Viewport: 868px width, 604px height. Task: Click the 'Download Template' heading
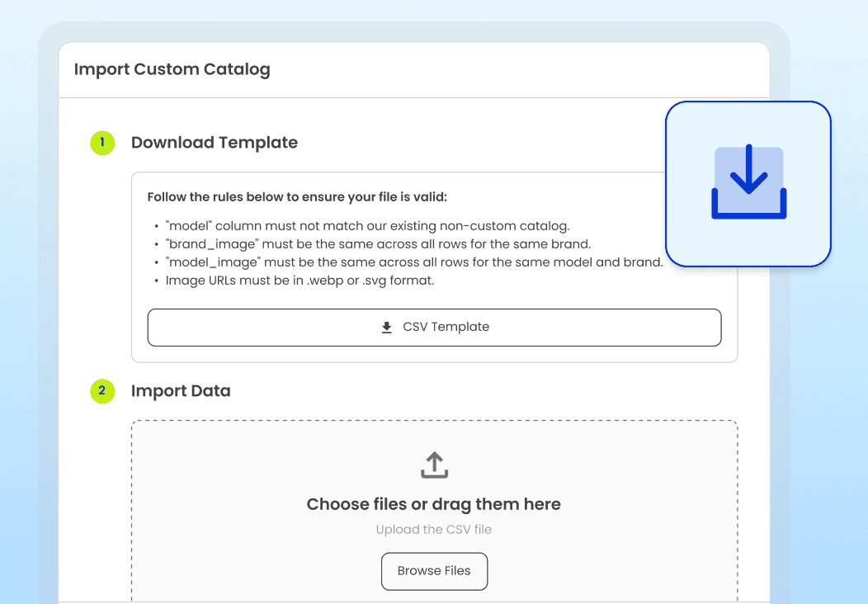[x=215, y=143]
